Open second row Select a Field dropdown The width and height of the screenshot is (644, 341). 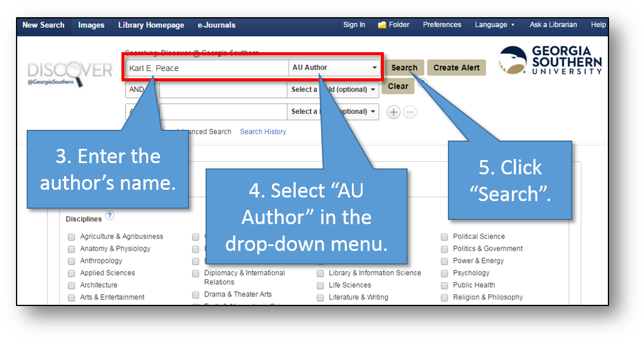333,90
